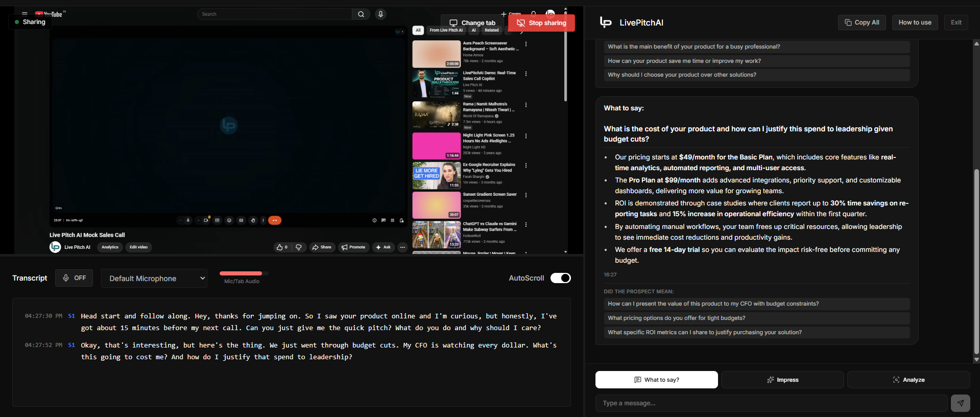Click the right panel vertical scrollbar
The width and height of the screenshot is (980, 417).
[976, 261]
